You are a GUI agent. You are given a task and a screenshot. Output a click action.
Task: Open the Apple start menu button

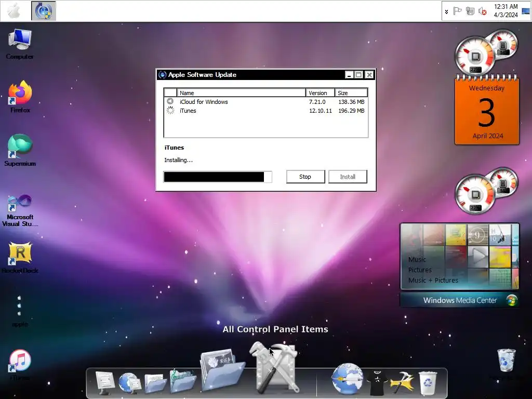click(x=14, y=11)
